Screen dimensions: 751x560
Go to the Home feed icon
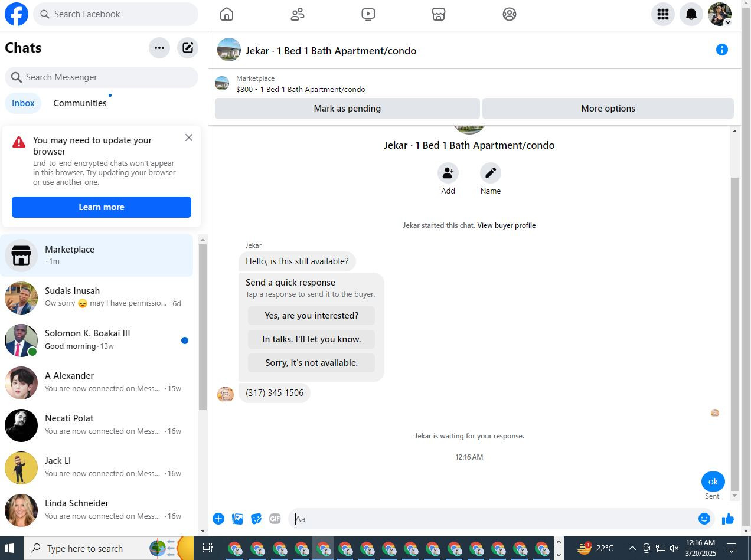pos(227,14)
